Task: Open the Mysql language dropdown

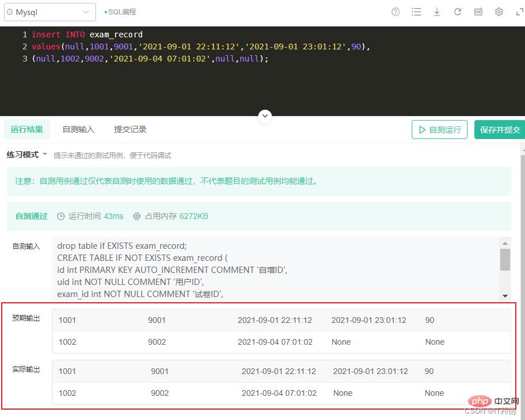Action: (50, 12)
